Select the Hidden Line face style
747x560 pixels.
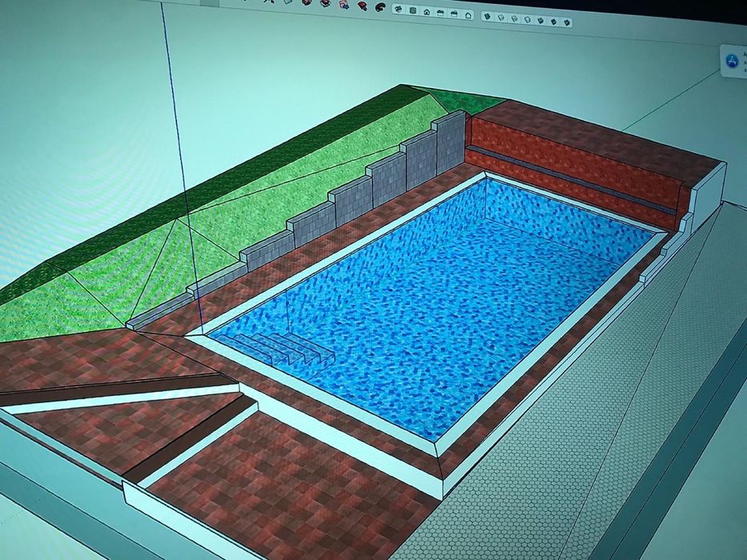point(528,19)
